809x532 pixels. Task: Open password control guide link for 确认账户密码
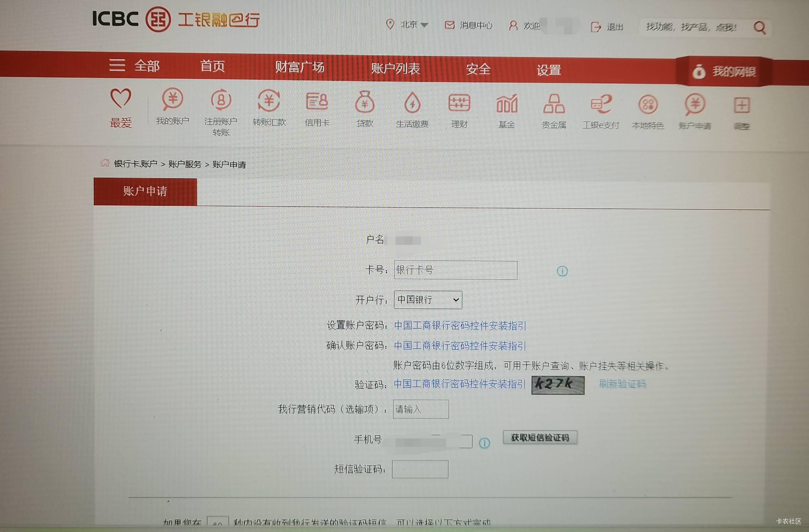click(460, 345)
